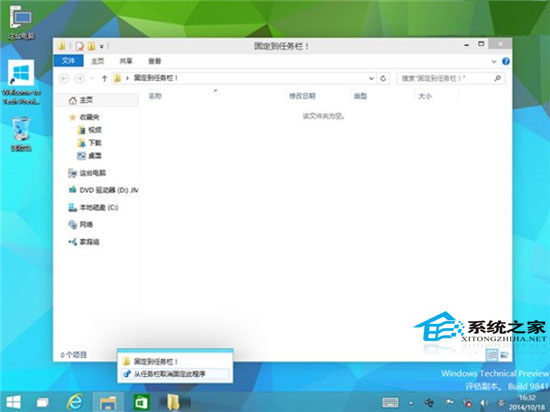Open Explorer help question mark
This screenshot has height=412, width=550.
pyautogui.click(x=505, y=61)
